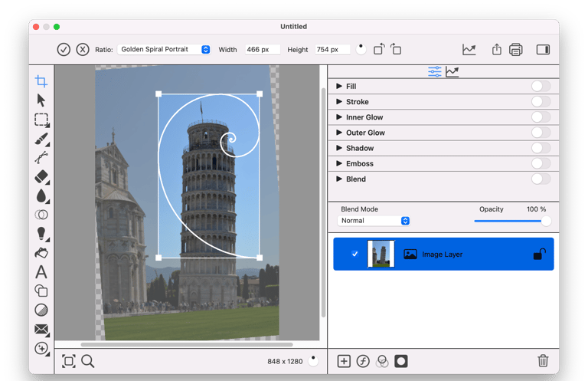Image resolution: width=588 pixels, height=381 pixels.
Task: Add a layer mask button
Action: click(x=401, y=361)
